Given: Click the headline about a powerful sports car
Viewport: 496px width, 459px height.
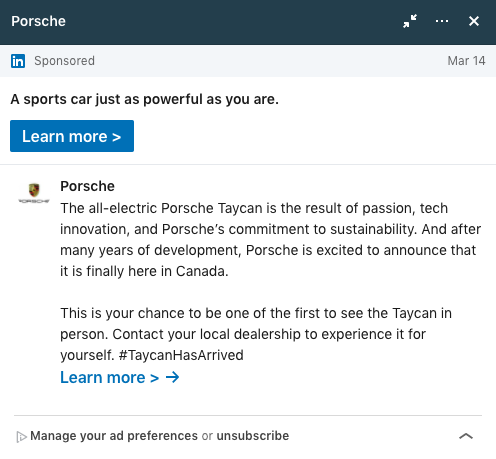Looking at the screenshot, I should click(x=145, y=99).
